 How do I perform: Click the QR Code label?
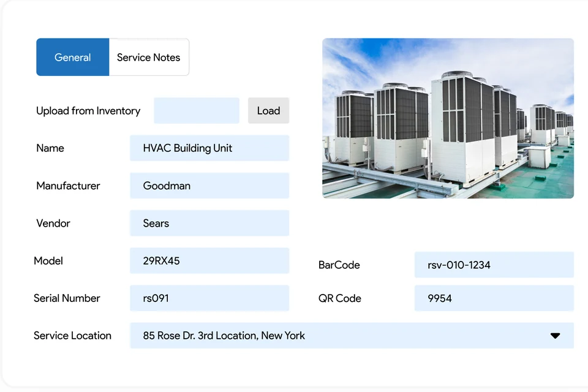[340, 298]
